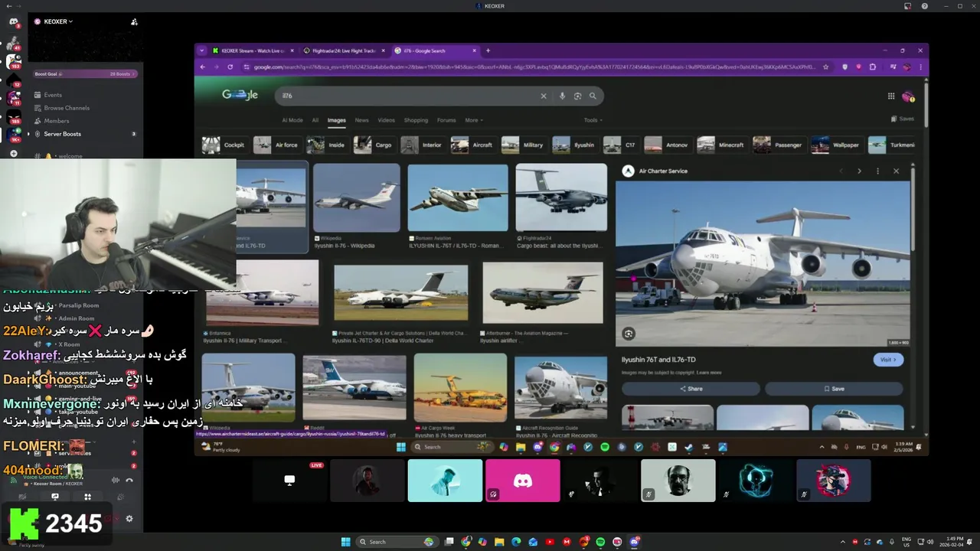The height and width of the screenshot is (551, 980).
Task: Search this image with Lens overlay icon
Action: [629, 334]
